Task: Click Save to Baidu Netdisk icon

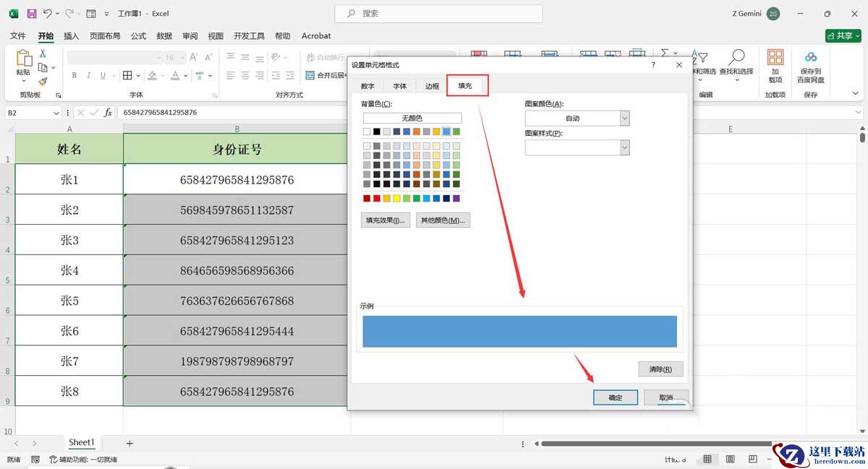Action: pyautogui.click(x=811, y=58)
